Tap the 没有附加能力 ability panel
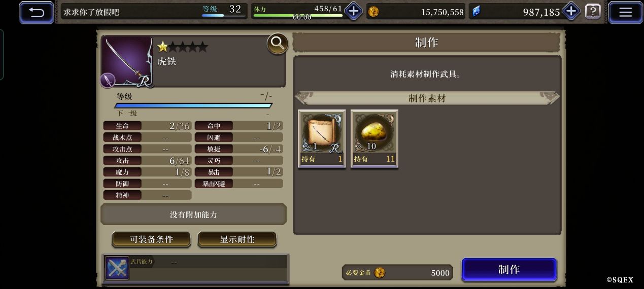 (193, 214)
